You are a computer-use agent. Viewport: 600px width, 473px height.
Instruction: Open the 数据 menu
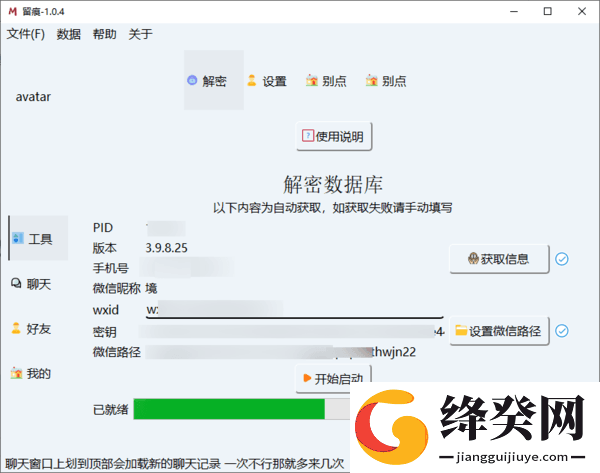click(68, 34)
